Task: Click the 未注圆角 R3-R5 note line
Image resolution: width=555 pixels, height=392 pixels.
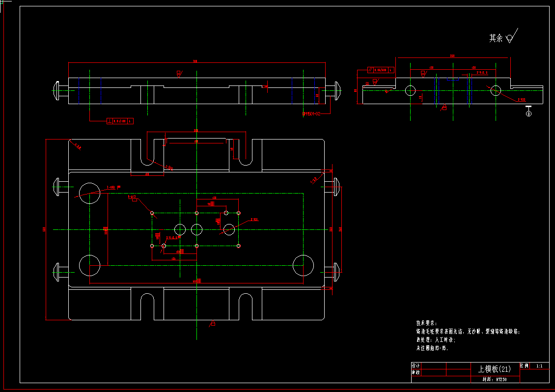Action: click(x=432, y=348)
